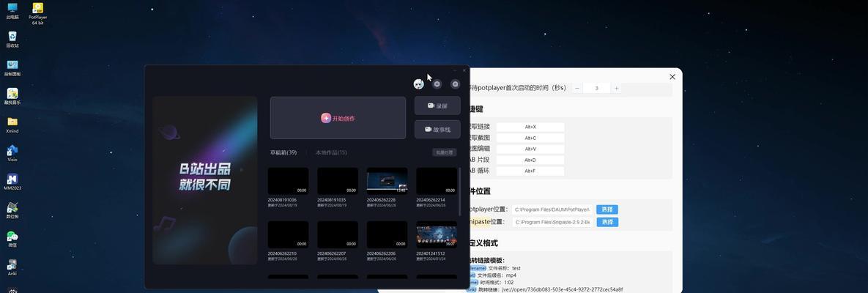Image resolution: width=868 pixels, height=293 pixels.
Task: Click the rightmost round header icon in editor
Action: pyautogui.click(x=455, y=84)
